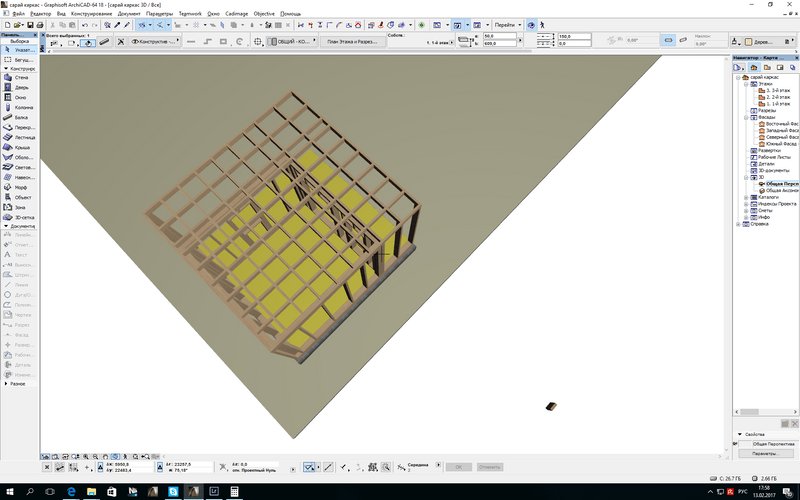Screen dimensions: 800x500
Task: Select the Лестница (Stair) tool
Action: pos(20,138)
